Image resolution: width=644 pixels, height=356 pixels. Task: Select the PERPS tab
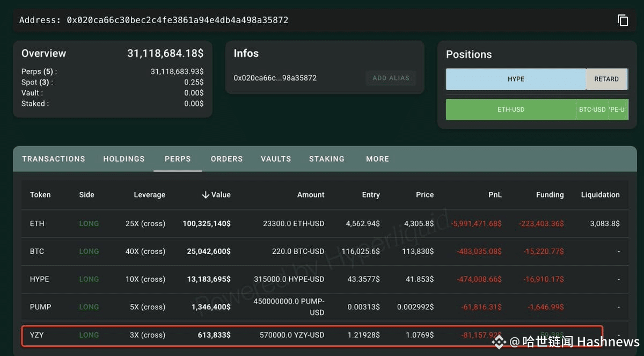click(x=178, y=159)
